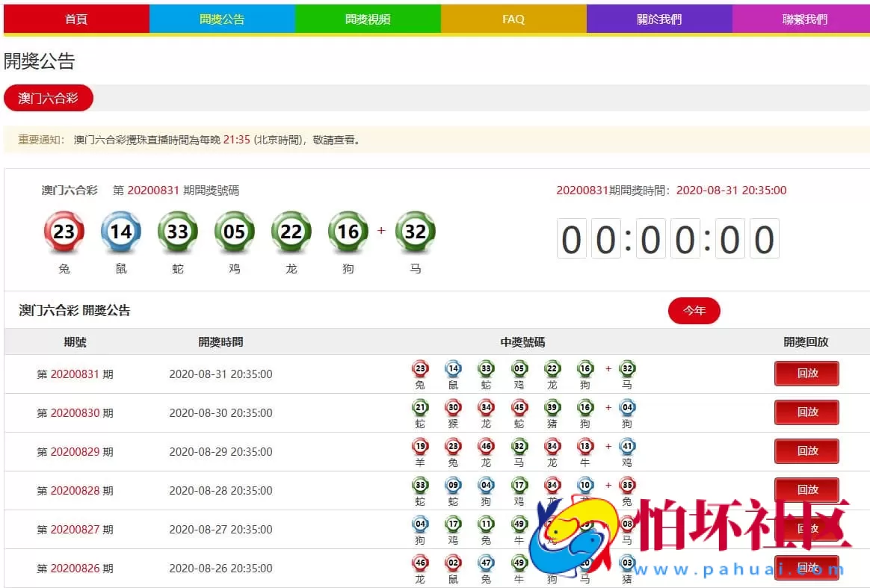
Task: Click the bonus ball 32 (马)
Action: coord(416,231)
